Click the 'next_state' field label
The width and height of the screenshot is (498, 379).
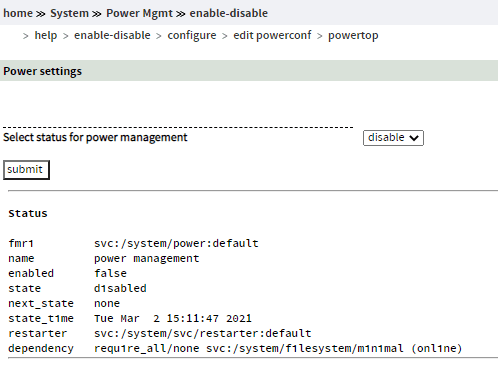click(x=41, y=303)
